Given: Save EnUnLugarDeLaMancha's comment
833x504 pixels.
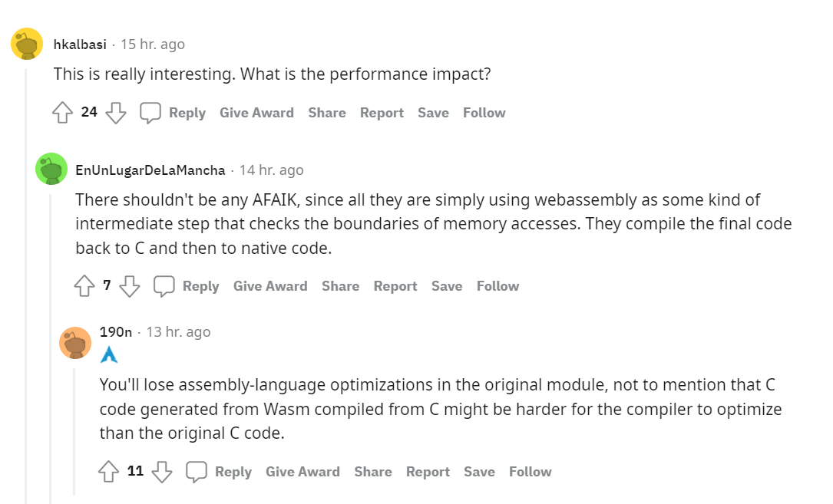Looking at the screenshot, I should pos(447,285).
